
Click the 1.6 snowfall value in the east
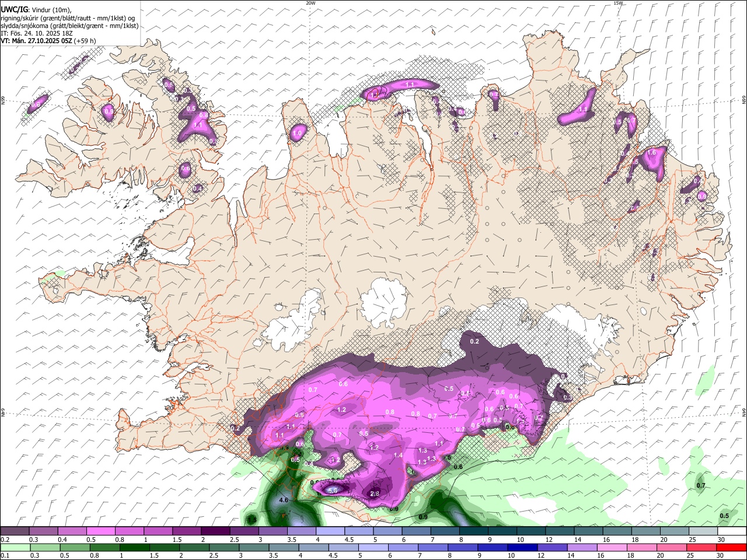[x=652, y=152]
